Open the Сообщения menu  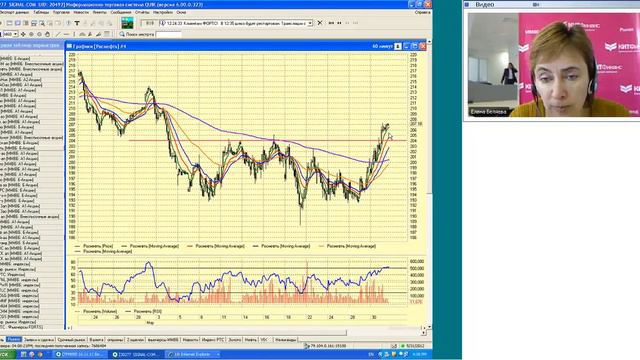pyautogui.click(x=121, y=12)
